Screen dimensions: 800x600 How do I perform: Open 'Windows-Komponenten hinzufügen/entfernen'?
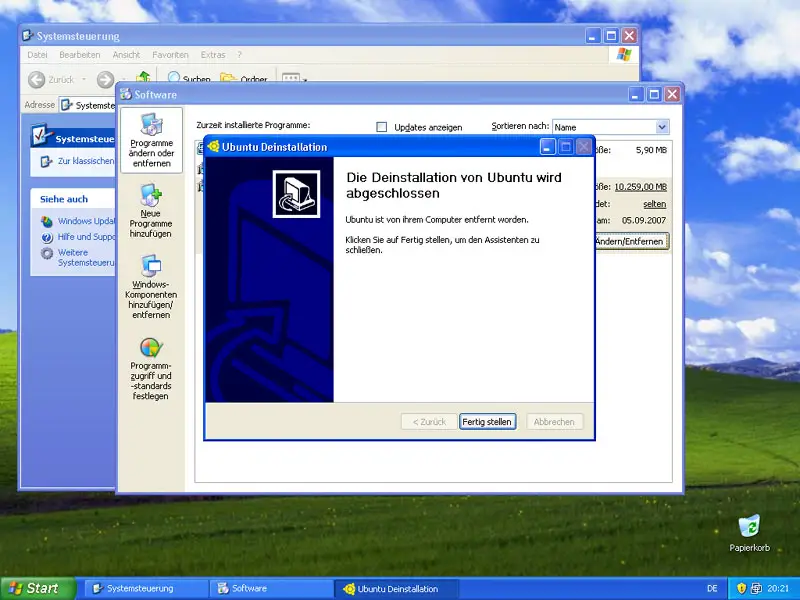click(x=151, y=286)
